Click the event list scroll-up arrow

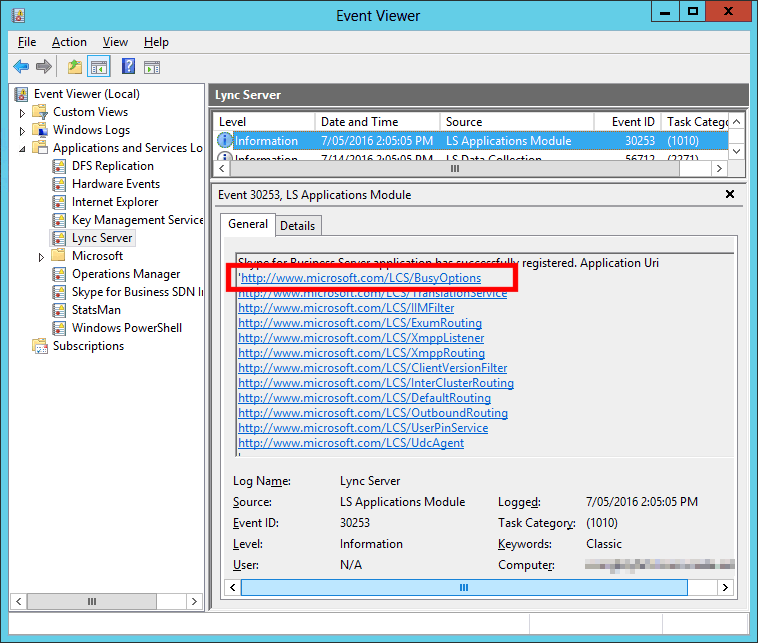(736, 122)
